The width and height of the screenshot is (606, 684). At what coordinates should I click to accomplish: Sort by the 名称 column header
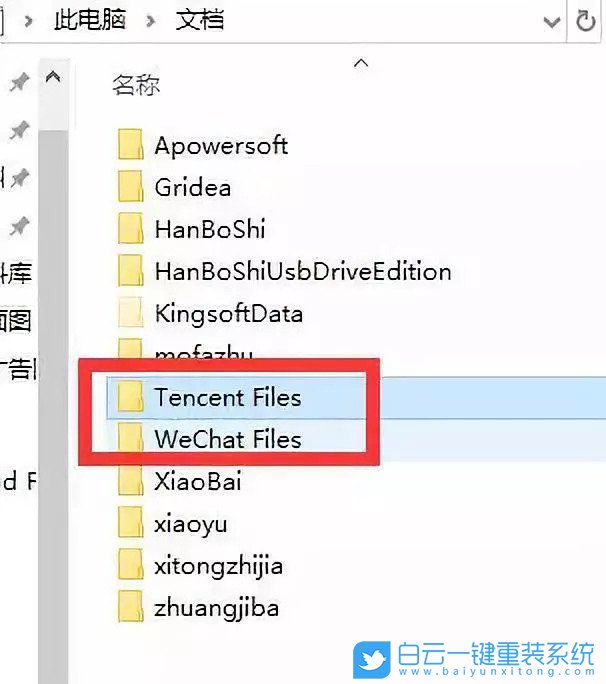pyautogui.click(x=136, y=85)
